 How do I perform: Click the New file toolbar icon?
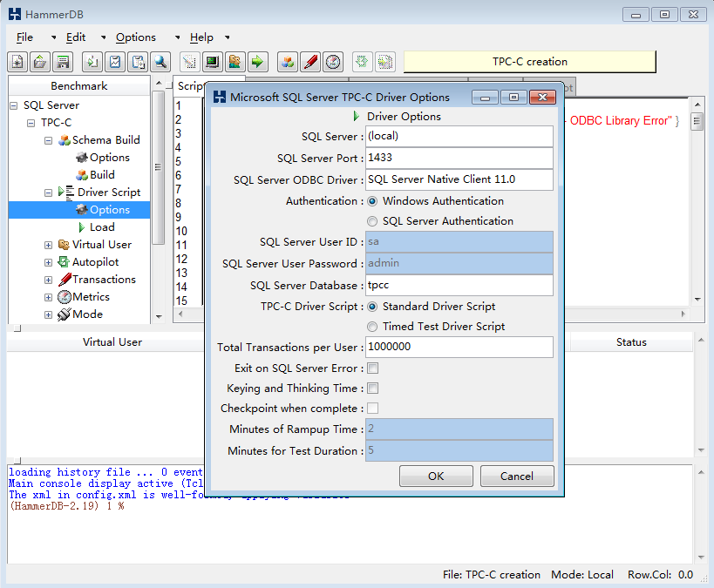[17, 62]
